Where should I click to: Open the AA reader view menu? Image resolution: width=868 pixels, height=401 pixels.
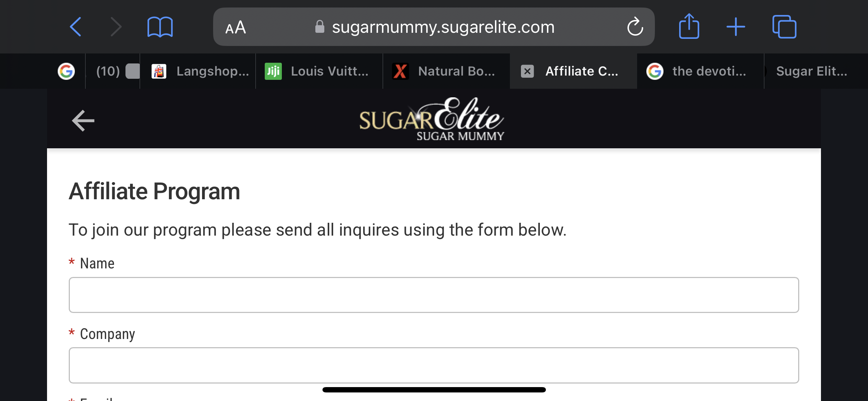[x=236, y=27]
